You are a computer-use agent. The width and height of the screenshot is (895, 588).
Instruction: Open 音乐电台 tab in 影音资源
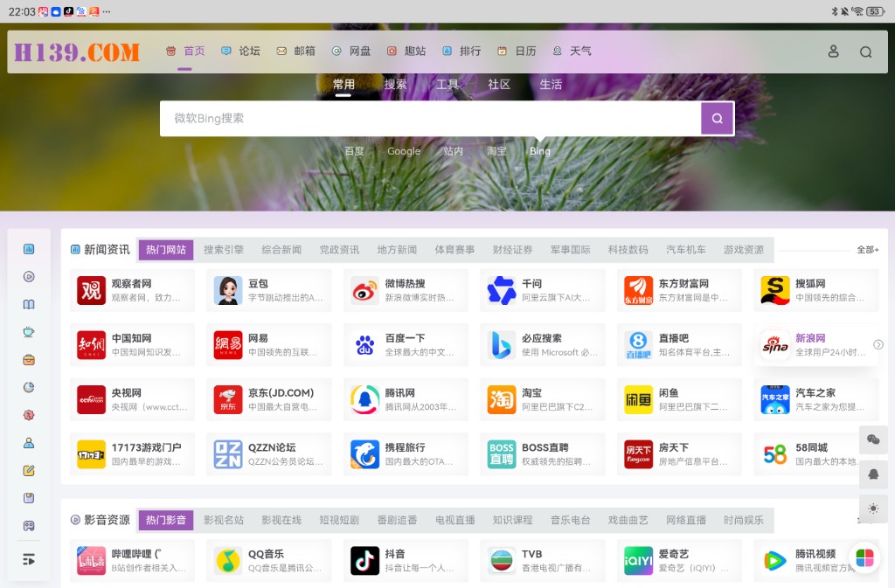(x=570, y=520)
